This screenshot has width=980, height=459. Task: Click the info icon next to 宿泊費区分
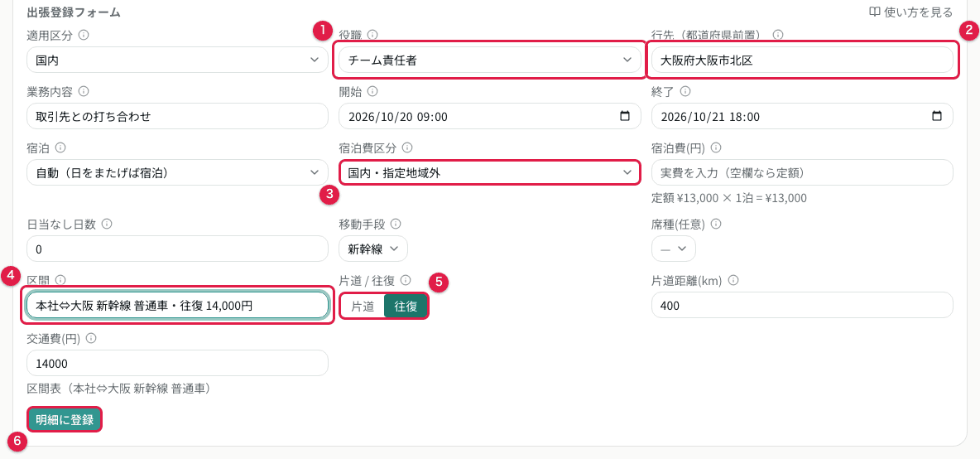[x=407, y=147]
